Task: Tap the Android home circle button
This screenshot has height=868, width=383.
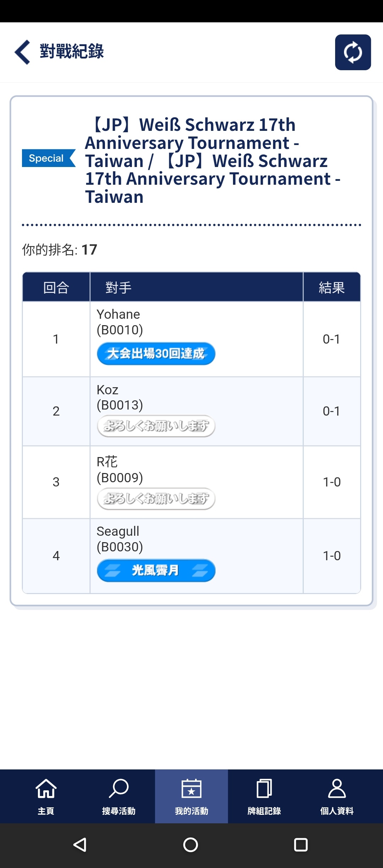Action: pos(190,845)
